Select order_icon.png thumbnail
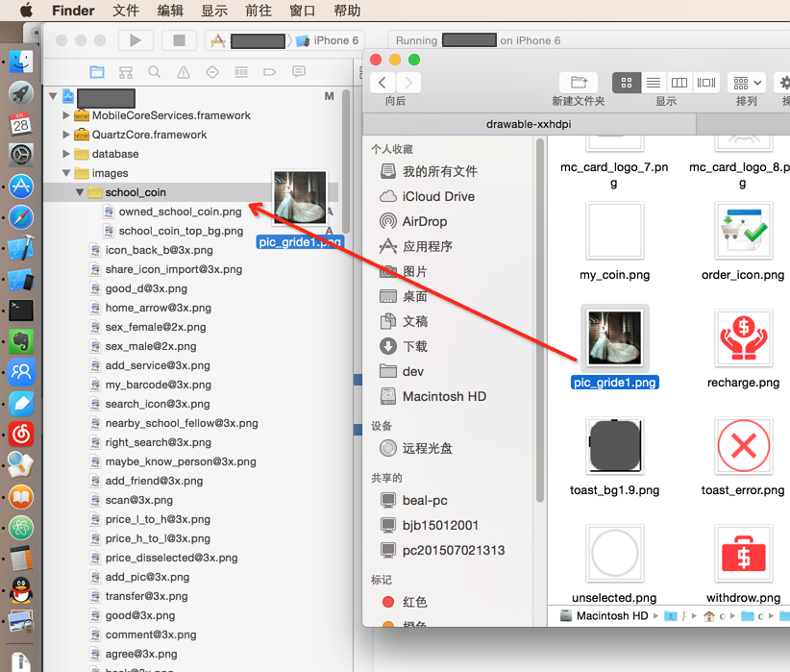 (744, 231)
